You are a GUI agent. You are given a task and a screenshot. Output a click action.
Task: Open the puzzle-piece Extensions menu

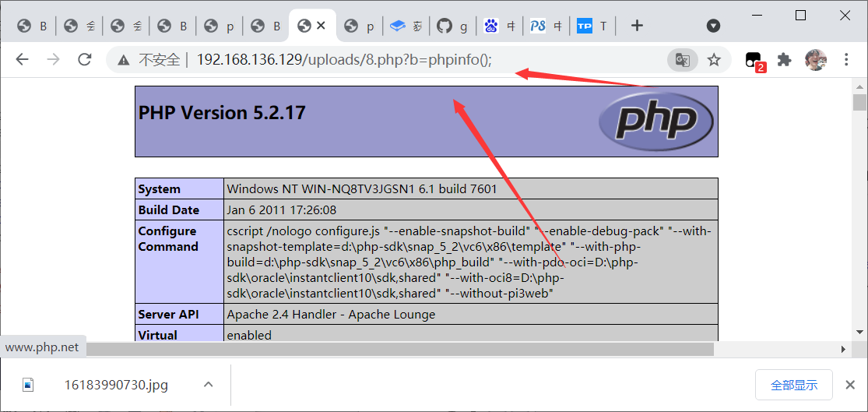tap(785, 60)
